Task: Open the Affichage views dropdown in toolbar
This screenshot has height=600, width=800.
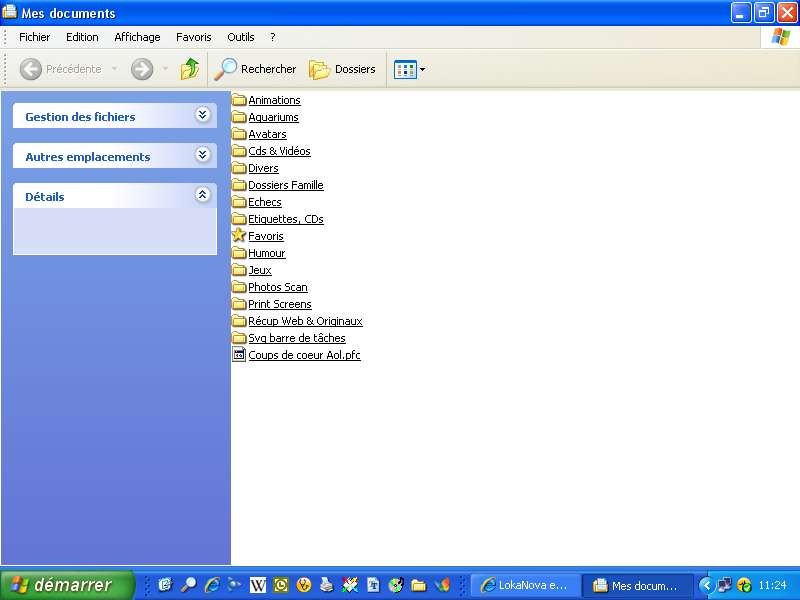Action: click(410, 69)
